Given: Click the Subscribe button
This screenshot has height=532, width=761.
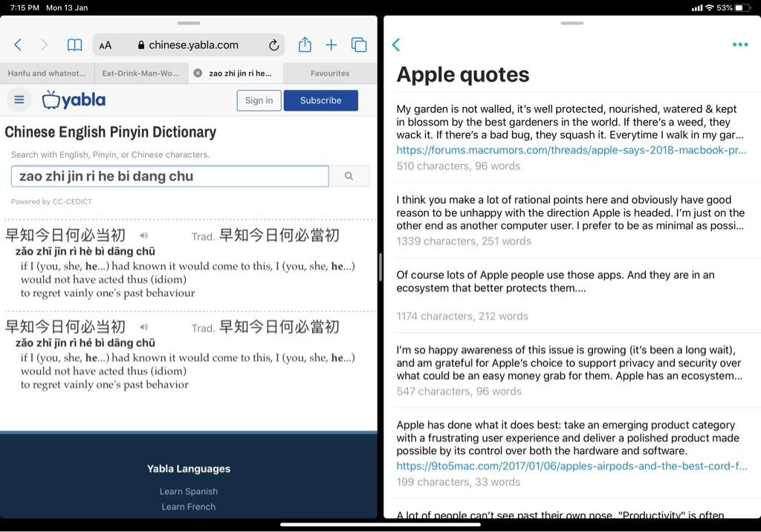Looking at the screenshot, I should click(x=321, y=100).
